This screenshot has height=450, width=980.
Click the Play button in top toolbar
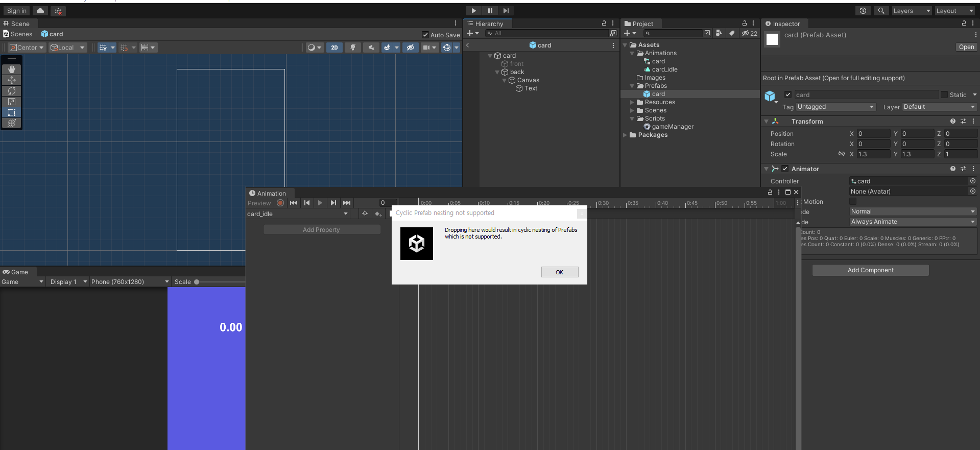coord(473,11)
